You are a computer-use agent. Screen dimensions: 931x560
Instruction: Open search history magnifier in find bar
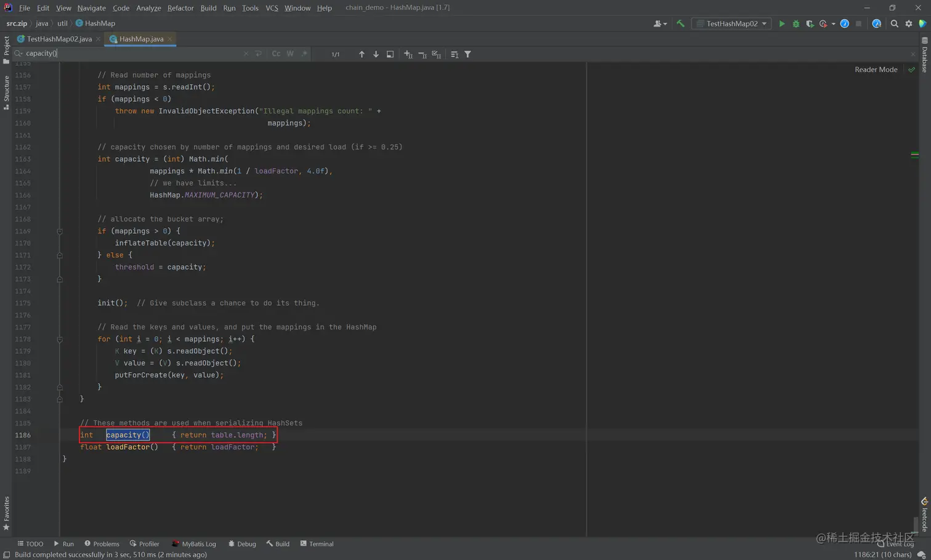click(18, 54)
